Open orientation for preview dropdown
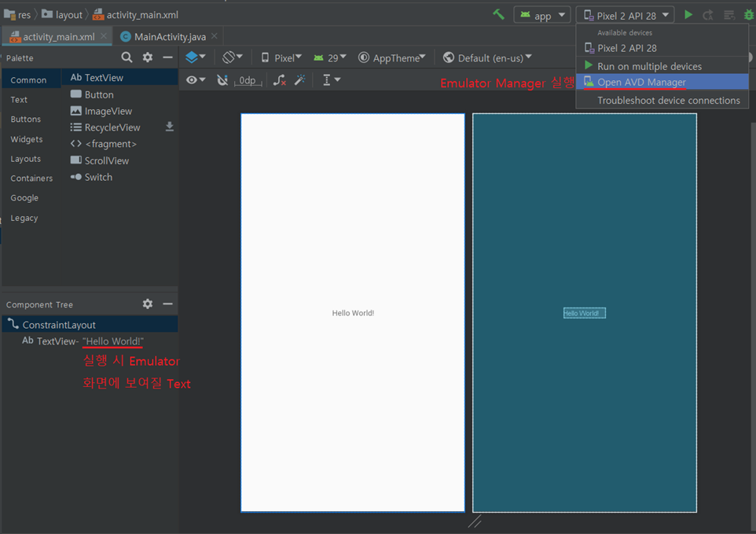 click(x=233, y=57)
